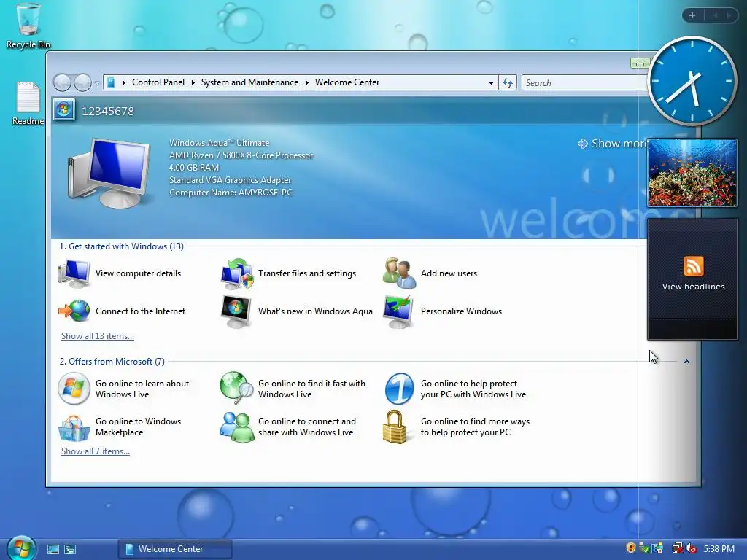The height and width of the screenshot is (560, 747).
Task: Click the Get started with Windows heading
Action: point(121,246)
